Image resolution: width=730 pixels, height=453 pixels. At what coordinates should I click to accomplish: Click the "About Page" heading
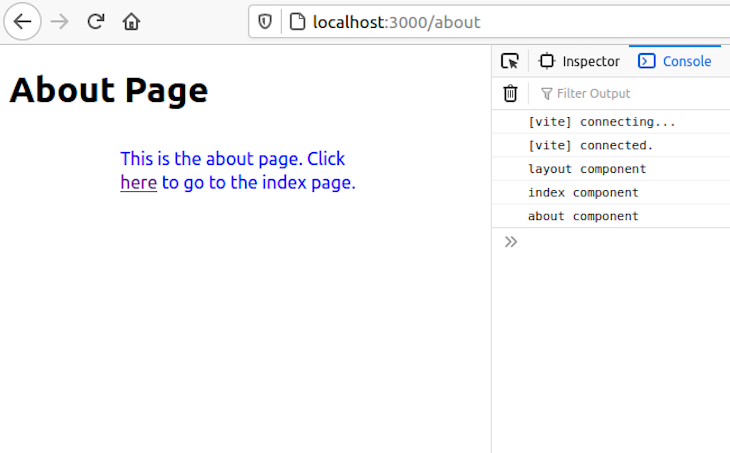(x=108, y=90)
